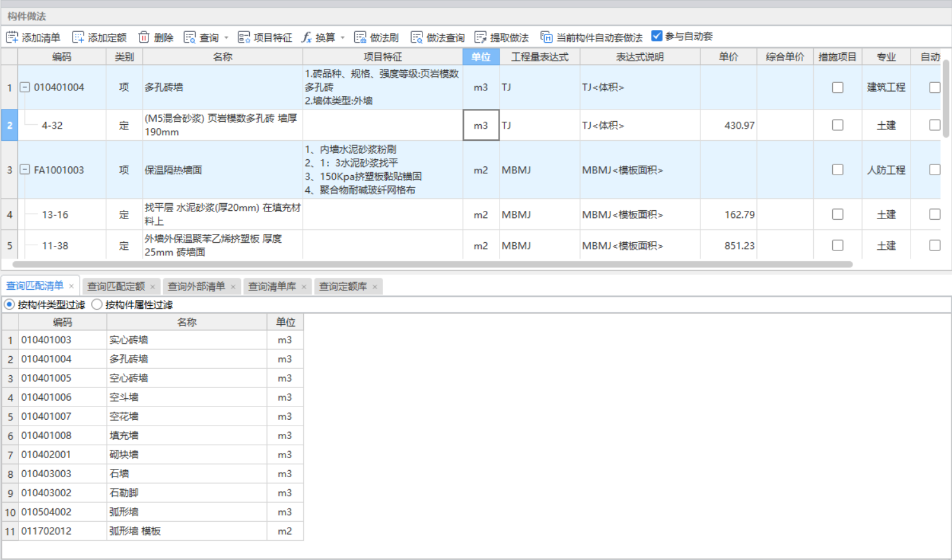Select row 砌块墙 010402001
Screen dimensions: 952x560
(x=153, y=455)
